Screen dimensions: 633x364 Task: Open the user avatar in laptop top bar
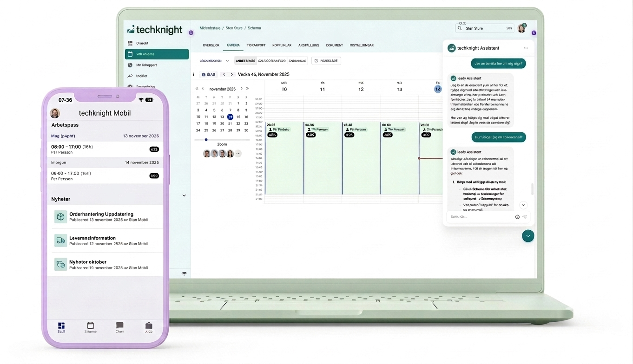tap(521, 28)
